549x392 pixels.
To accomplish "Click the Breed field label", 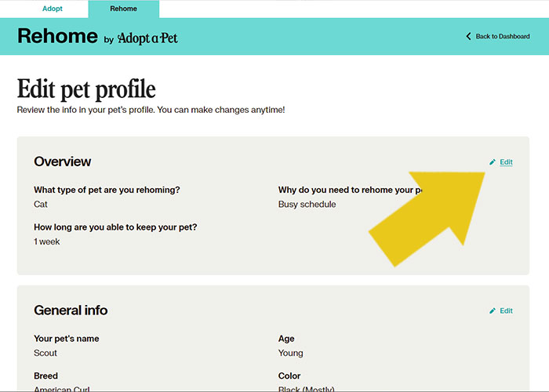I will [45, 376].
